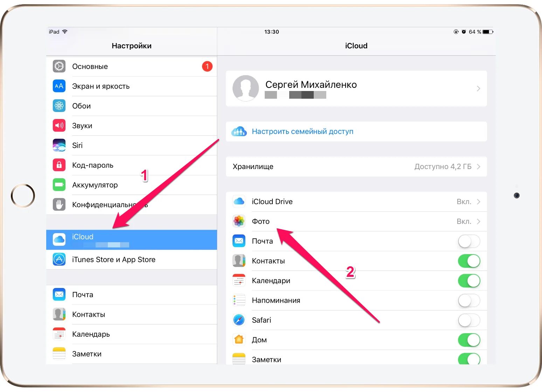Tap the Конфиденциальность hand icon
This screenshot has height=392, width=542.
[59, 204]
